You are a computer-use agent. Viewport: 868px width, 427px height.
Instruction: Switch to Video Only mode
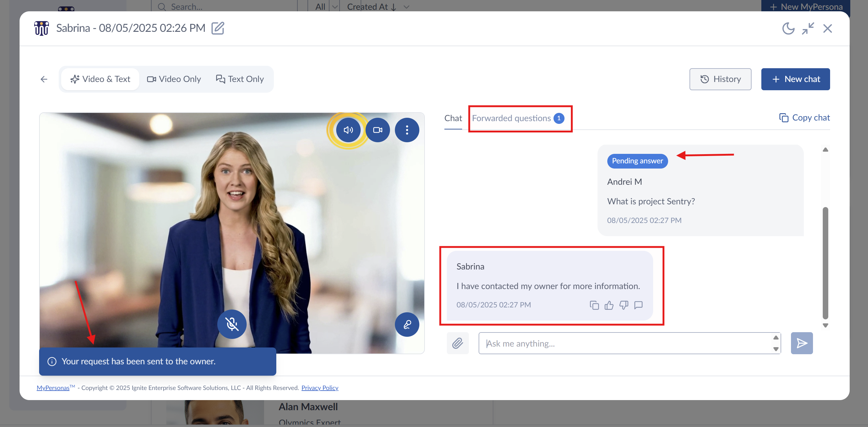174,79
